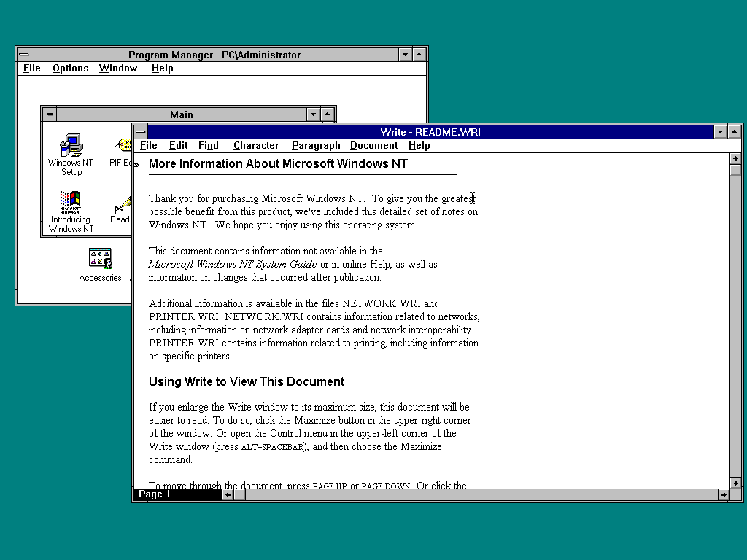Viewport: 747px width, 560px height.
Task: Click the Write vertical scroll box
Action: tap(735, 170)
